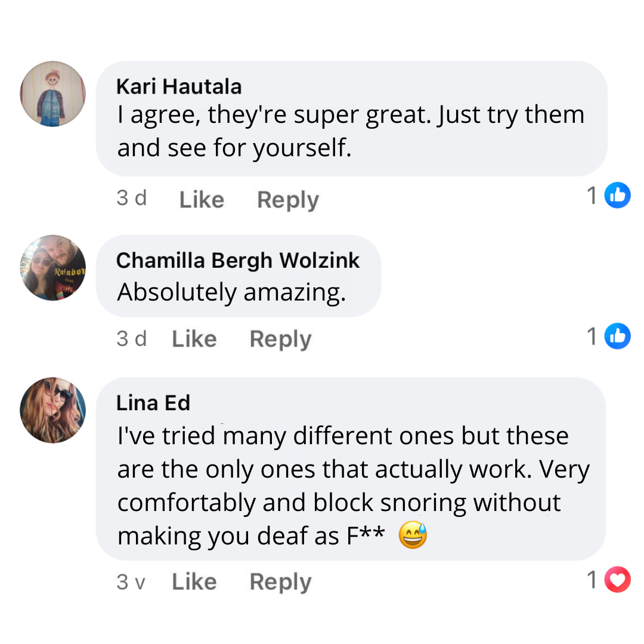
Task: Like the 'Absolutely amazing' comment
Action: pyautogui.click(x=194, y=339)
